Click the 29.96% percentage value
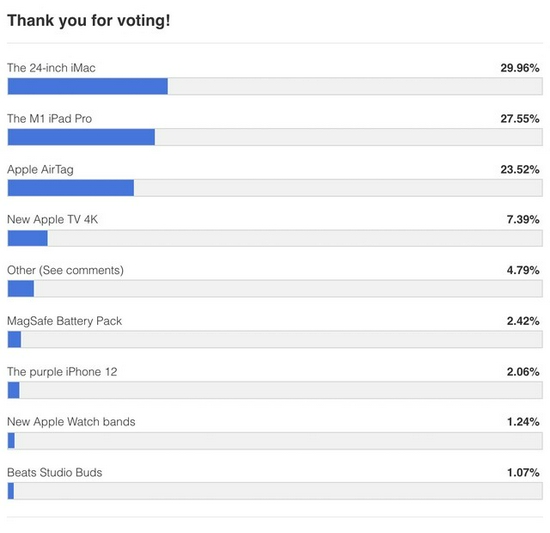Image resolution: width=550 pixels, height=533 pixels. coord(520,68)
